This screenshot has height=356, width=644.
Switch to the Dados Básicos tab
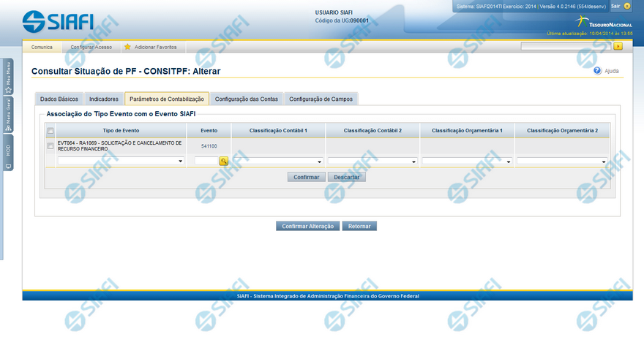pos(59,99)
